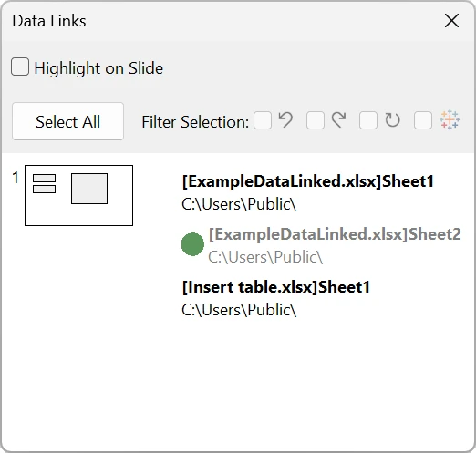Image resolution: width=476 pixels, height=453 pixels.
Task: Click the forward redo arrow filter icon
Action: 338,120
